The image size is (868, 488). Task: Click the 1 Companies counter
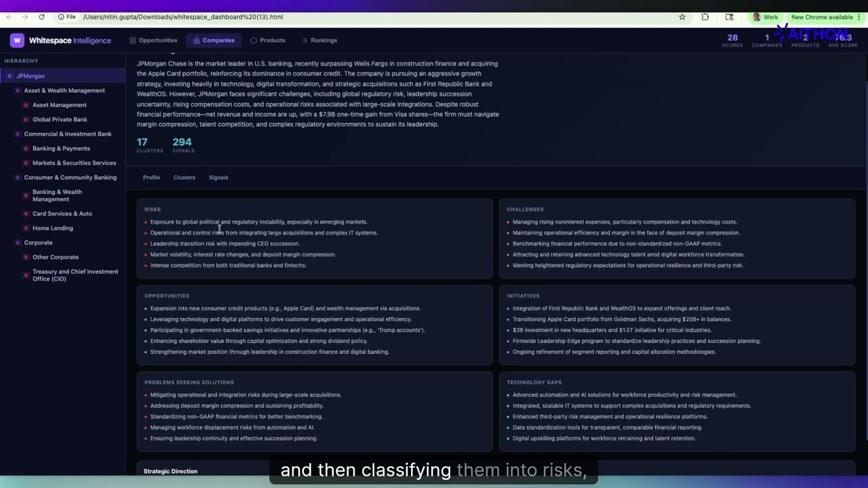tap(767, 41)
